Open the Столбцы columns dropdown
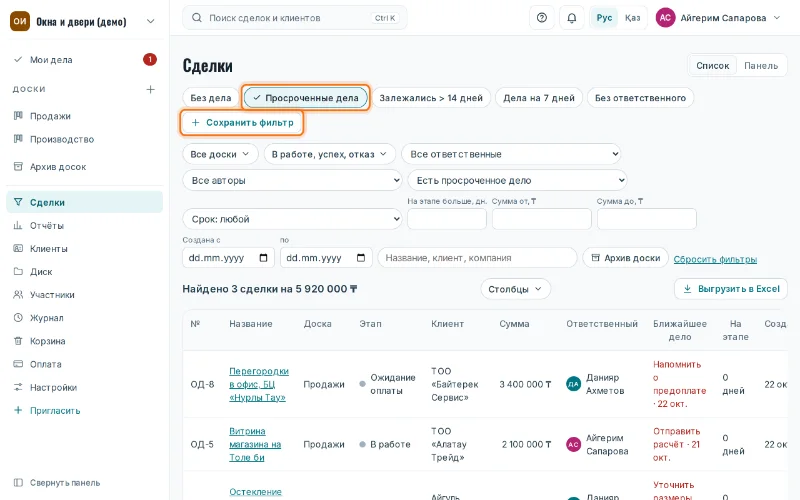 click(x=515, y=289)
